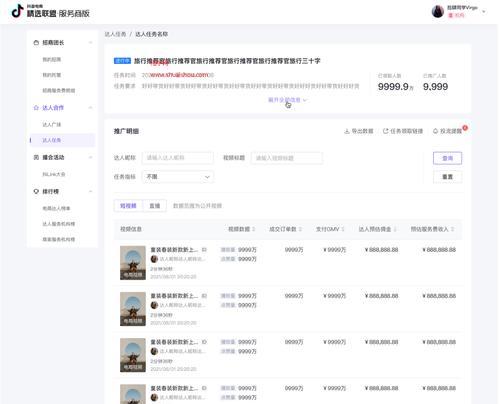This screenshot has width=500, height=404.
Task: Sort by 成交订单数 column sort icon
Action: point(300,229)
